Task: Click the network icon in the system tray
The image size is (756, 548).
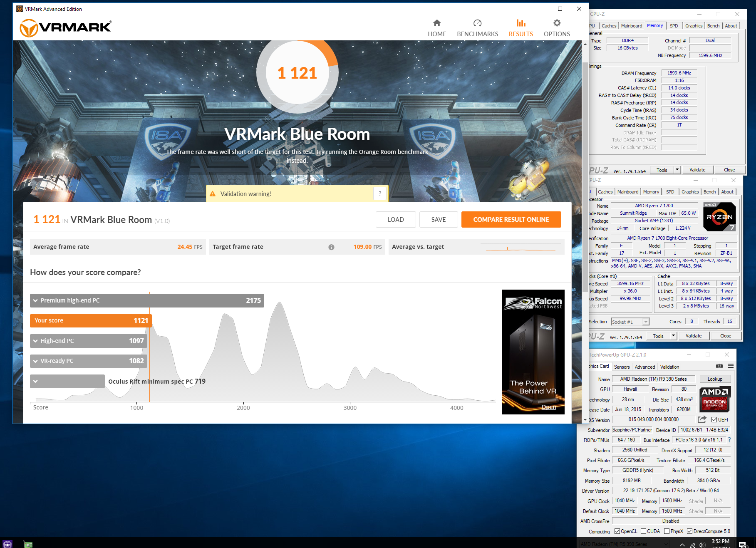Action: [x=693, y=545]
